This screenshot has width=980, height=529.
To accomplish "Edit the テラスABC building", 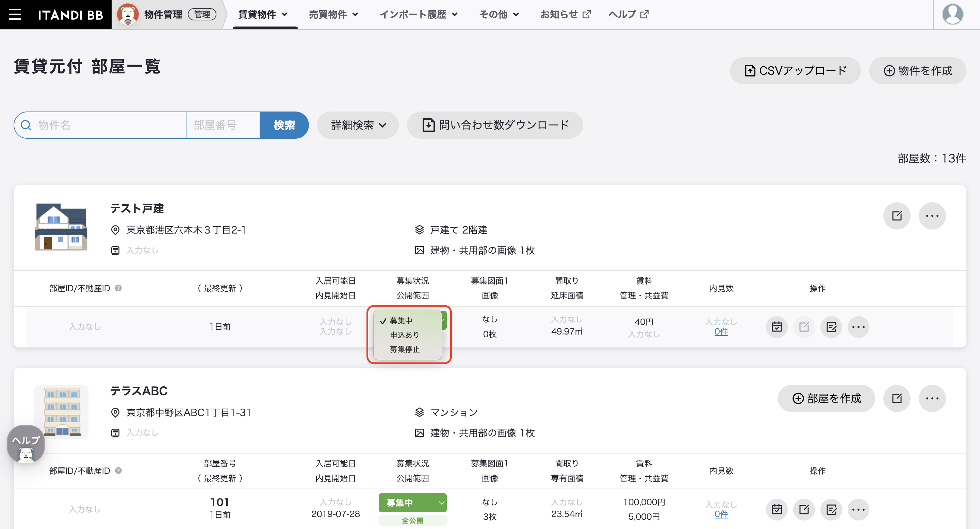I will (x=897, y=398).
